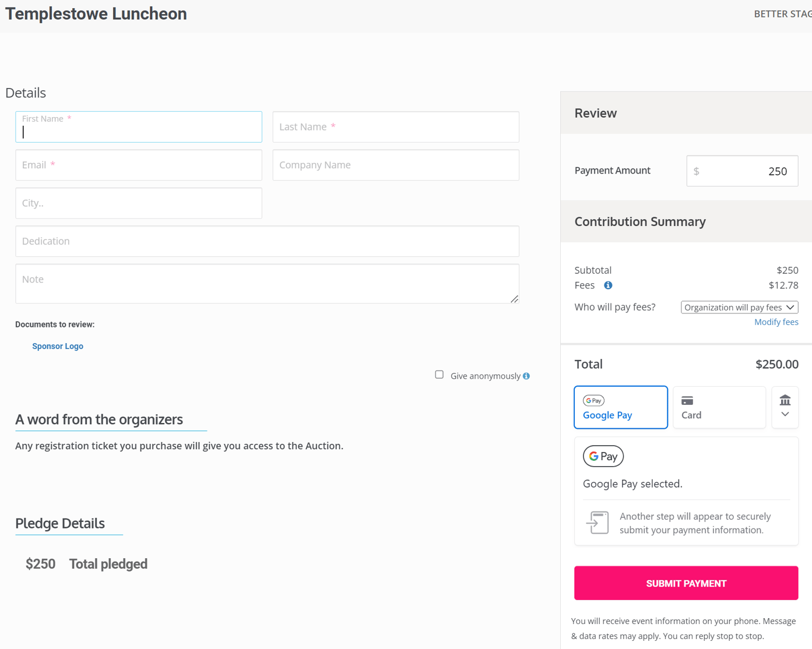Viewport: 812px width, 649px height.
Task: Click the Modify fees link
Action: [x=776, y=322]
